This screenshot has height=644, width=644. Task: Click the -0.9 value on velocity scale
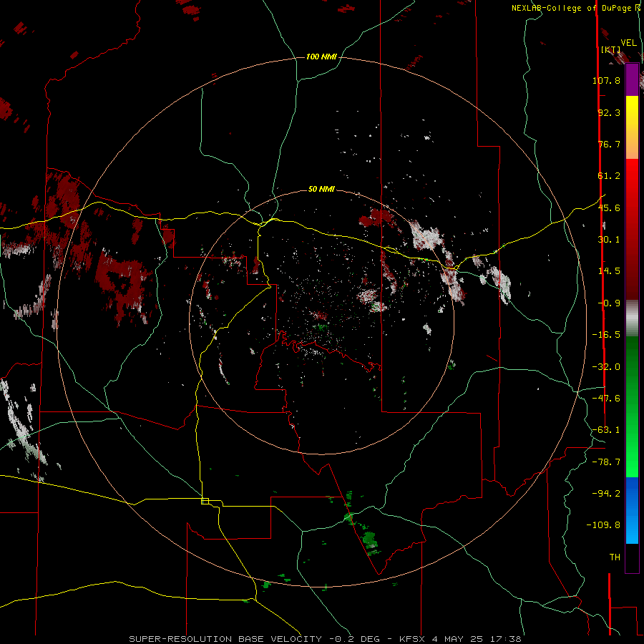(x=609, y=303)
